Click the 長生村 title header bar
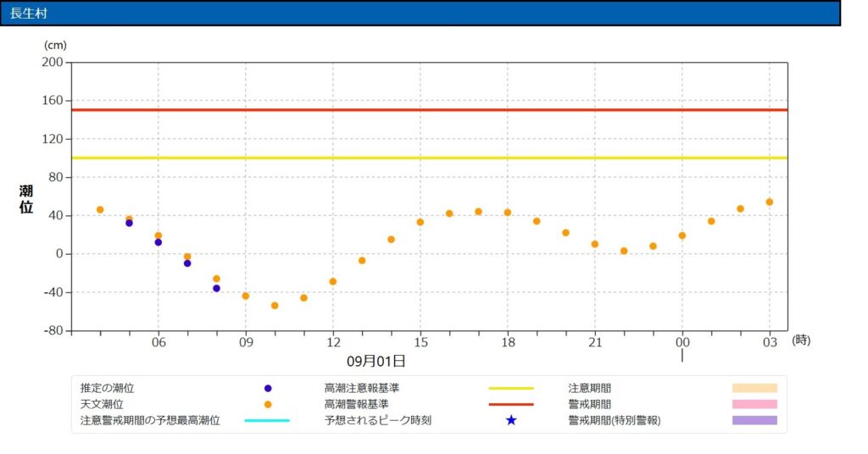Image resolution: width=868 pixels, height=454 pixels. pos(420,14)
